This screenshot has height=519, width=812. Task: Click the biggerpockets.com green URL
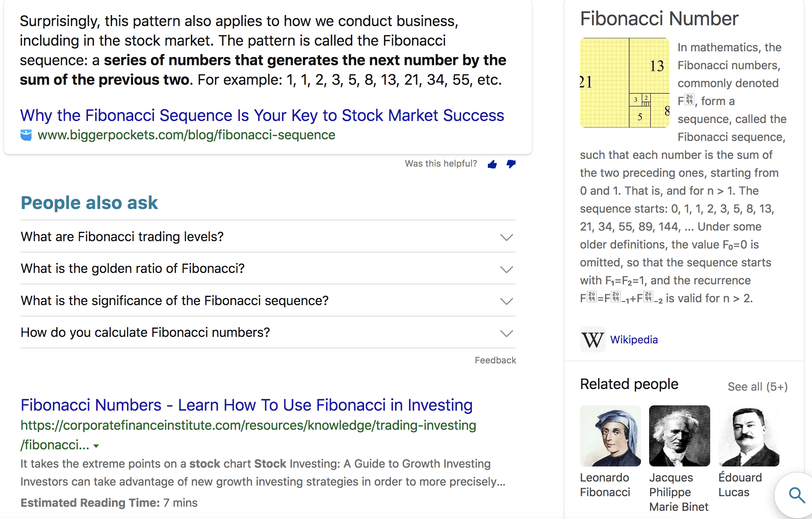186,135
